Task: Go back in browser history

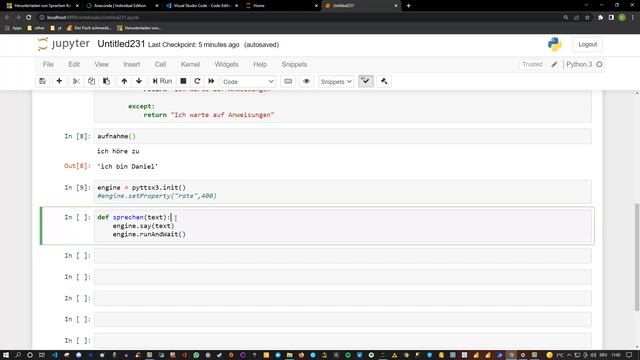Action: click(7, 18)
